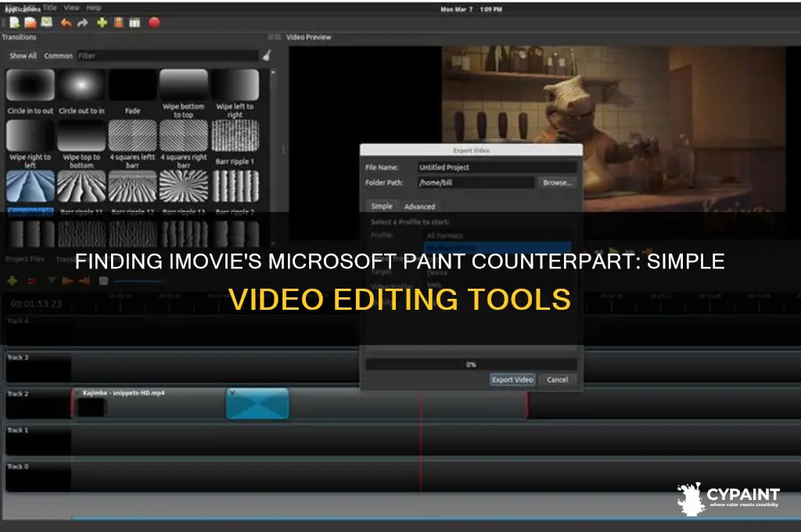This screenshot has width=801, height=532.
Task: Open the Choose Profile toolbar icon
Action: pyautogui.click(x=119, y=23)
